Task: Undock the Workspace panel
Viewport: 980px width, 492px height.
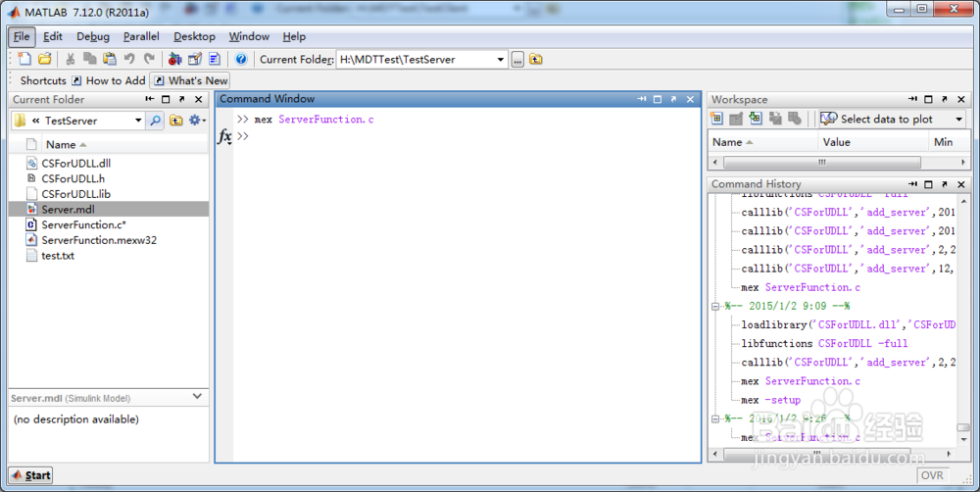Action: (x=945, y=99)
